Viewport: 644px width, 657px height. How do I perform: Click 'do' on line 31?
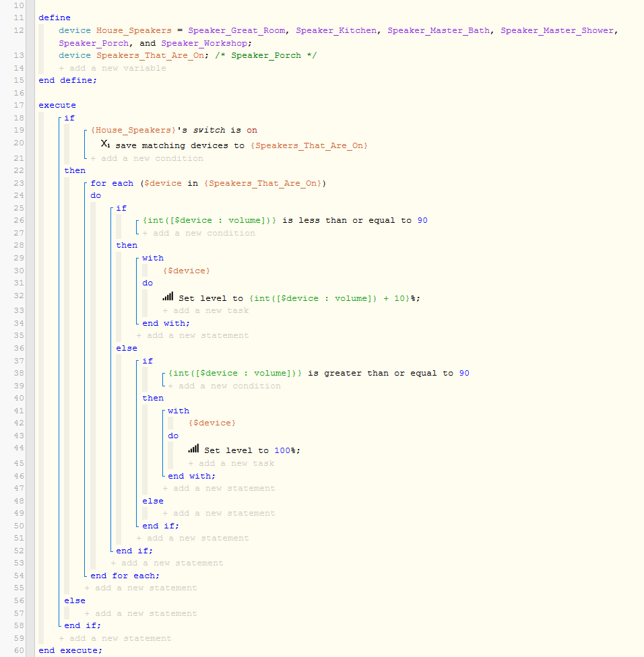148,283
